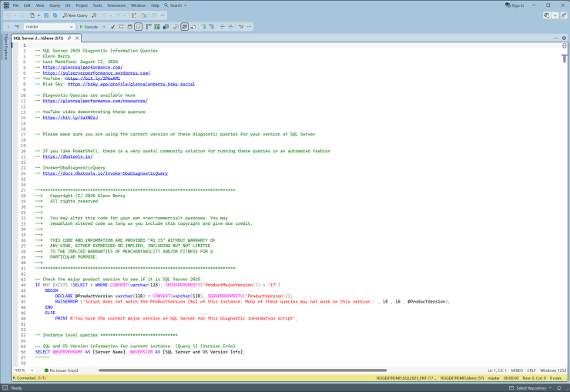Click the Save file icon
Screen dimensions: 570x392
pyautogui.click(x=46, y=15)
